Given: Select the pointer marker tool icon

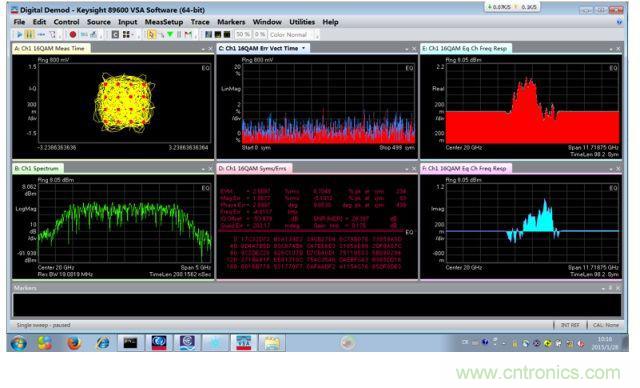Looking at the screenshot, I should point(151,35).
